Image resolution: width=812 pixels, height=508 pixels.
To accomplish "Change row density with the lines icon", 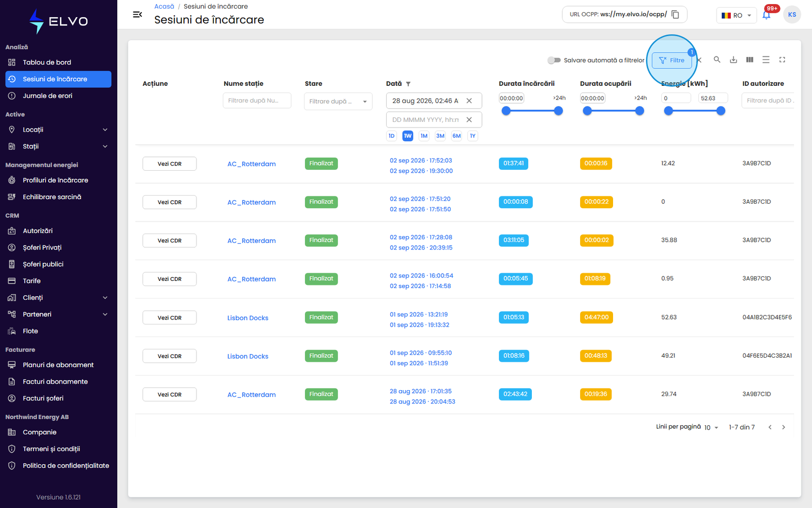I will (x=766, y=59).
